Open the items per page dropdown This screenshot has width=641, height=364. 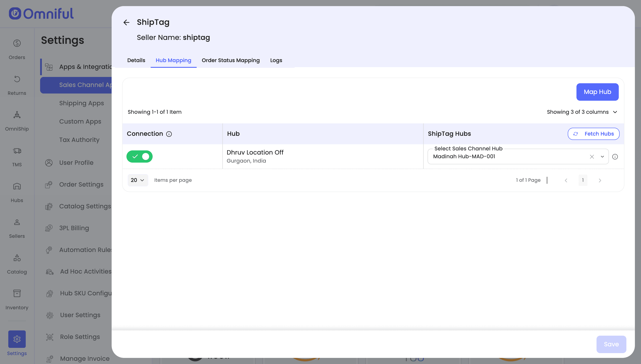(x=138, y=180)
